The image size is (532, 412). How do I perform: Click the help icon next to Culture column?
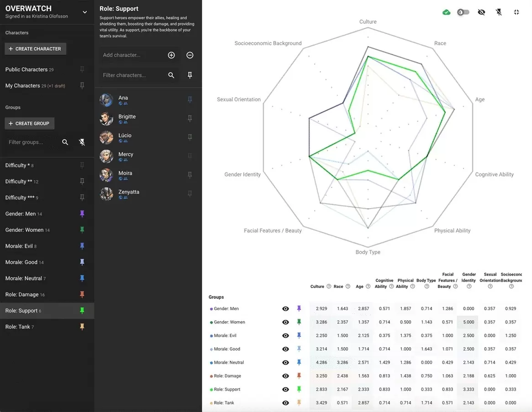click(x=328, y=287)
